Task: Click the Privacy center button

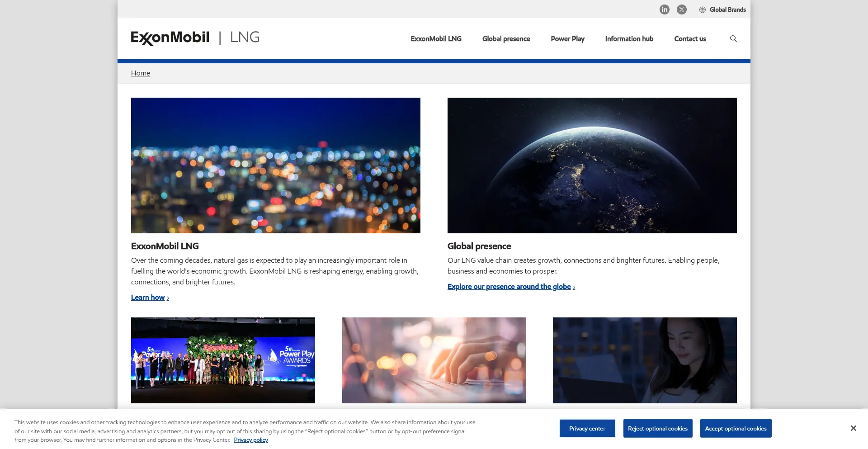Action: (x=587, y=429)
